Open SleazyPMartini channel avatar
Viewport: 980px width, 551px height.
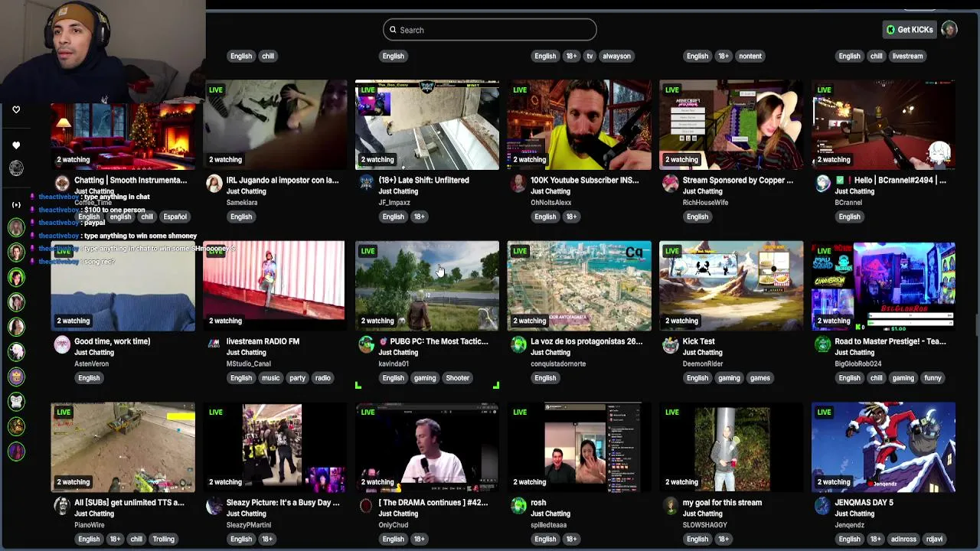click(214, 506)
